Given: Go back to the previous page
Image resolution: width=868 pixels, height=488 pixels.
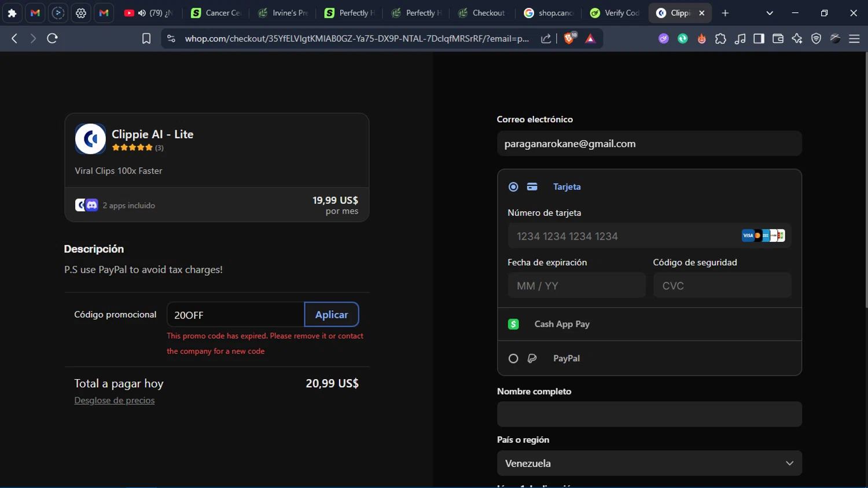Looking at the screenshot, I should coord(14,38).
